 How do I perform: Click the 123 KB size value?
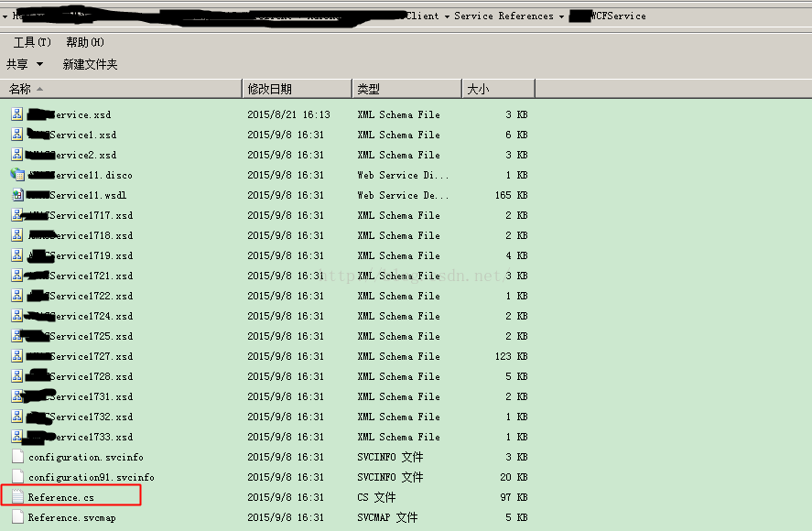pyautogui.click(x=511, y=356)
